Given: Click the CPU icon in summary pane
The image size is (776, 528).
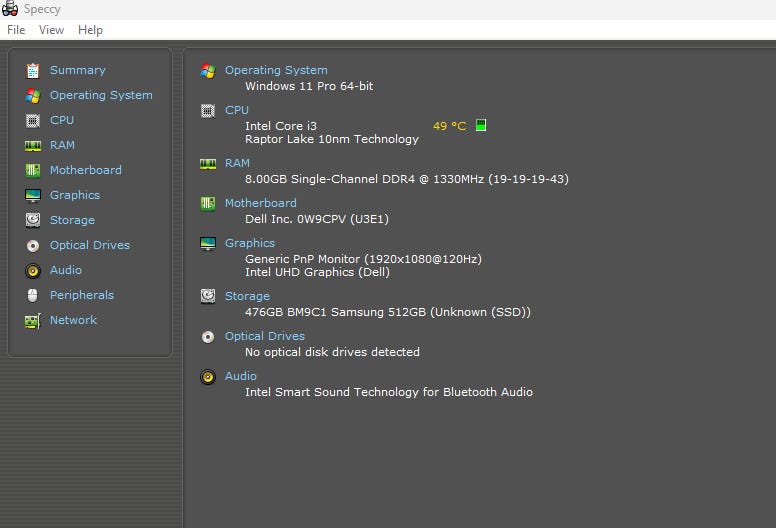Looking at the screenshot, I should coord(208,111).
